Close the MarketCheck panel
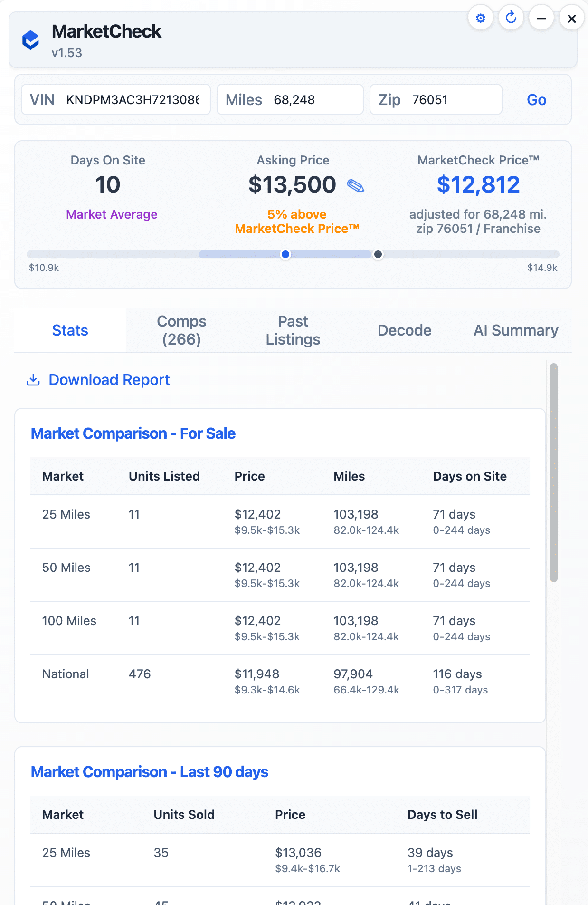The image size is (588, 905). pos(572,18)
